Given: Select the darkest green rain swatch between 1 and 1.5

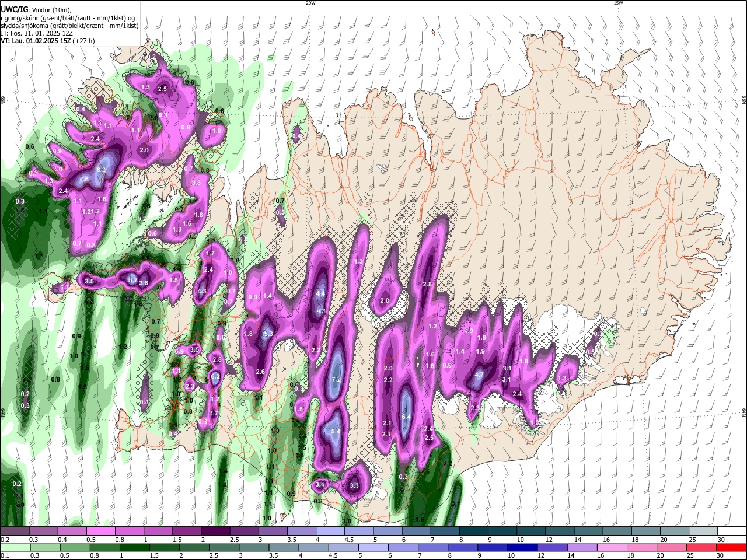Looking at the screenshot, I should click(x=136, y=547).
